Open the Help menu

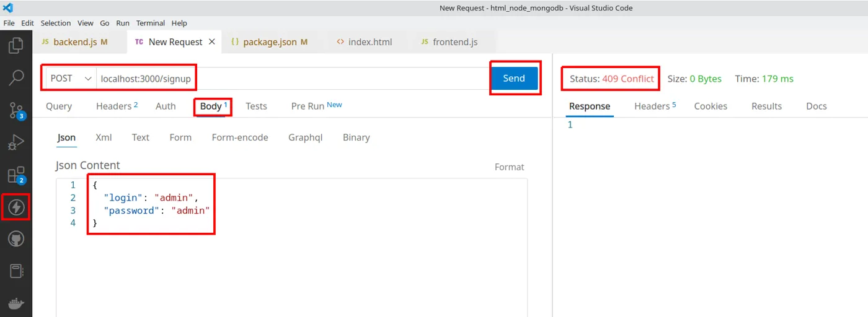tap(179, 23)
